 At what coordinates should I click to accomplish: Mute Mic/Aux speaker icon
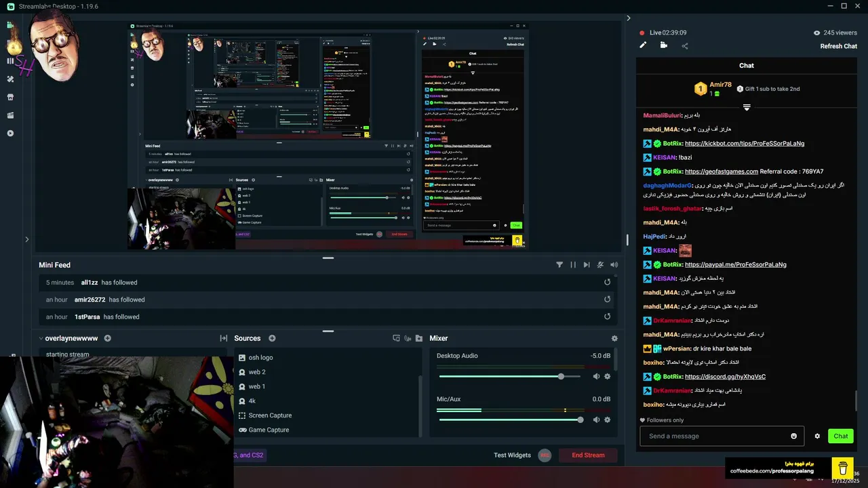click(x=596, y=420)
